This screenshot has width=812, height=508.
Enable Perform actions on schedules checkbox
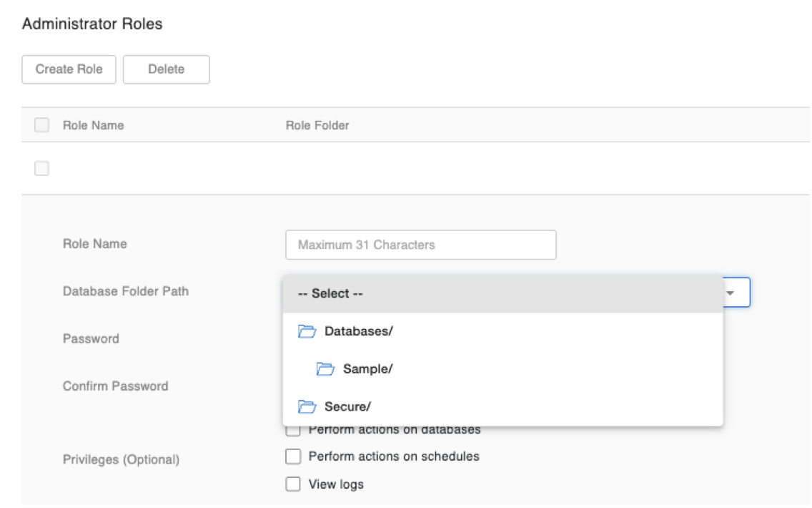pyautogui.click(x=293, y=456)
